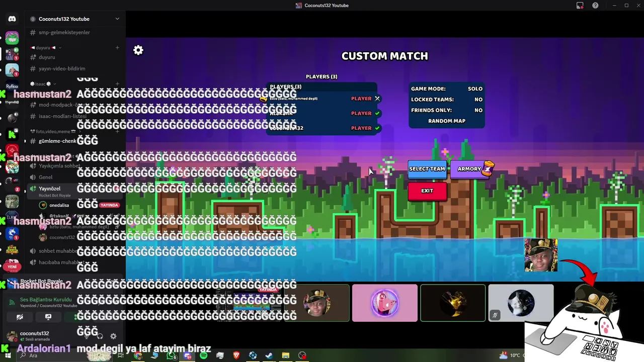Add channel to duyuru category
Image resolution: width=644 pixels, height=362 pixels.
point(117,48)
